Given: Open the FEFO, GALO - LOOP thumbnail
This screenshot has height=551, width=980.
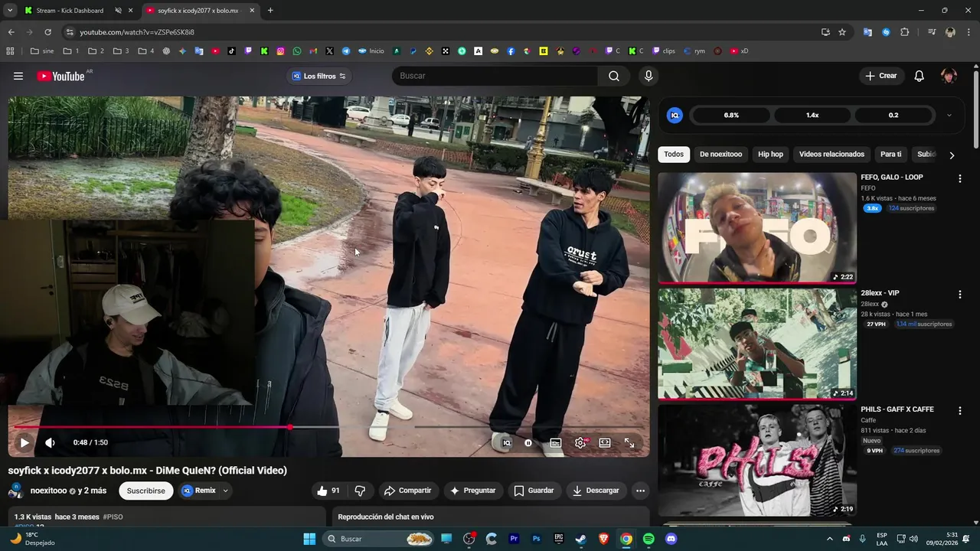Looking at the screenshot, I should coord(757,228).
